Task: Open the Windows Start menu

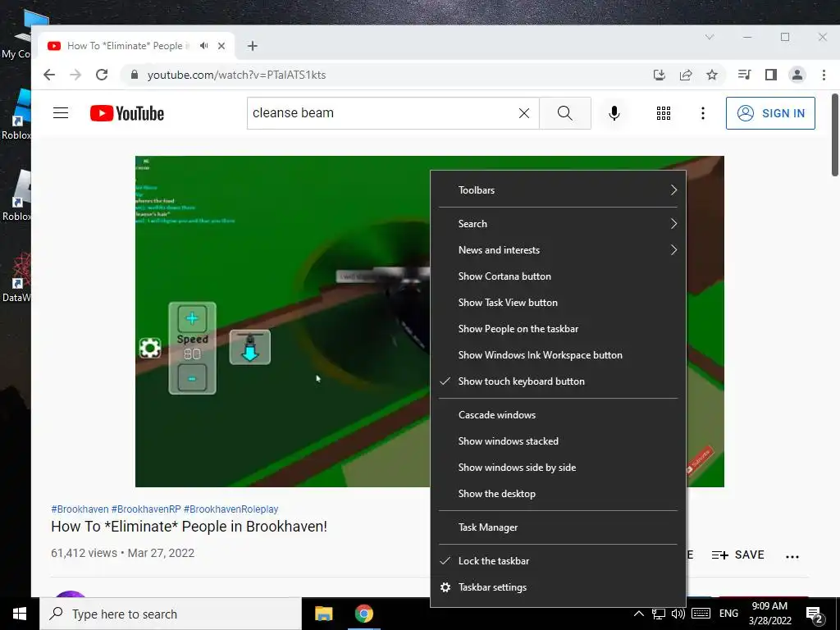Action: click(x=20, y=614)
